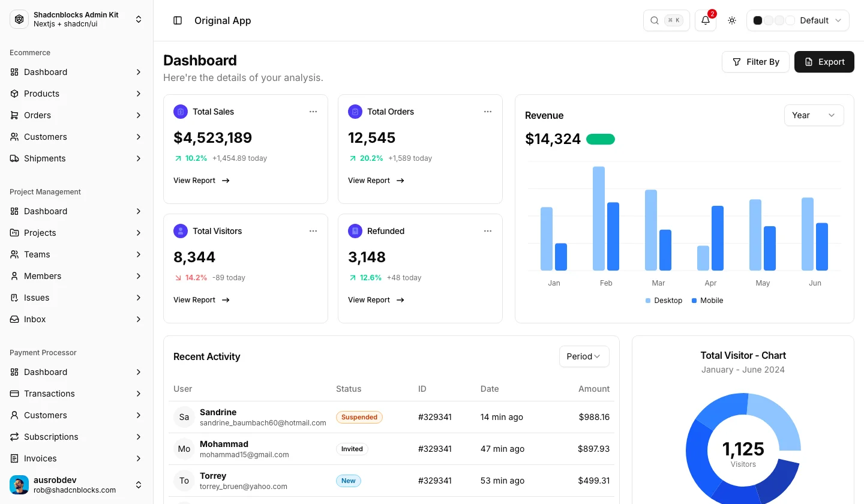Click the Total Visitors purple user icon

pos(181,231)
